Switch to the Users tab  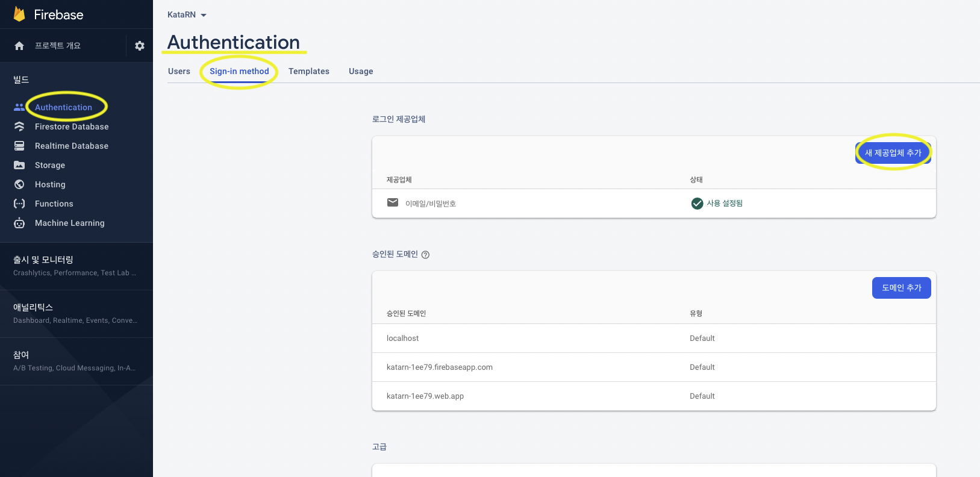click(x=179, y=71)
